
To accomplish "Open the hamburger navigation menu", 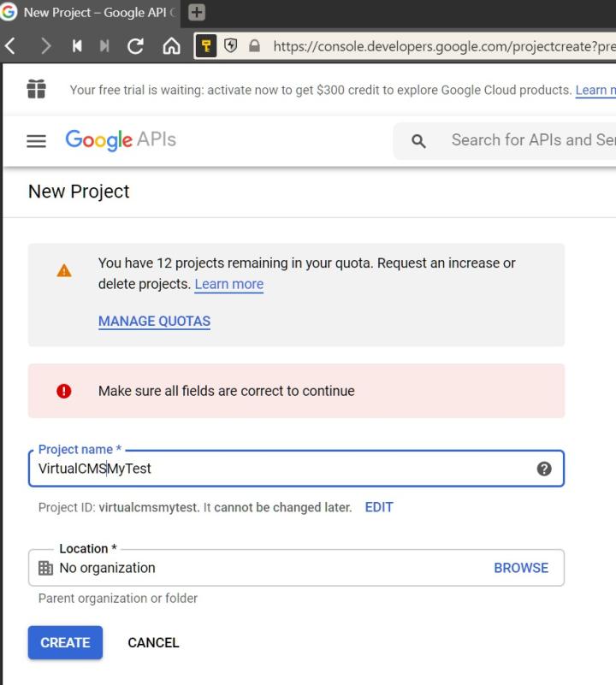I will pyautogui.click(x=36, y=141).
